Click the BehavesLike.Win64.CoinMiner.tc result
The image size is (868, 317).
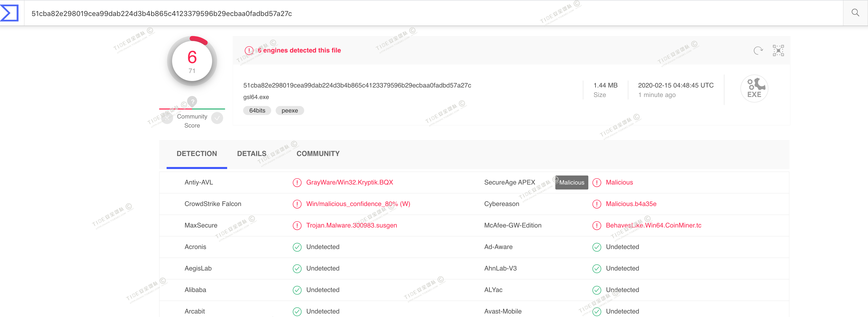(653, 225)
